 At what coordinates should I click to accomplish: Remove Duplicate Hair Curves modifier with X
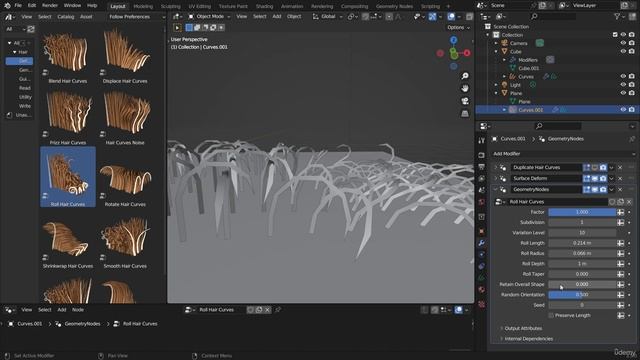click(x=620, y=168)
